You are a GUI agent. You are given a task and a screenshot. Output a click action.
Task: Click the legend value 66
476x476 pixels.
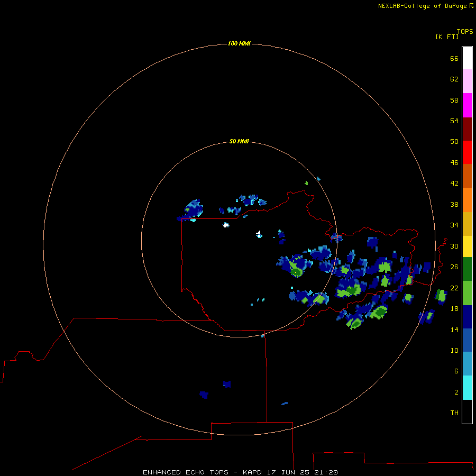[454, 59]
